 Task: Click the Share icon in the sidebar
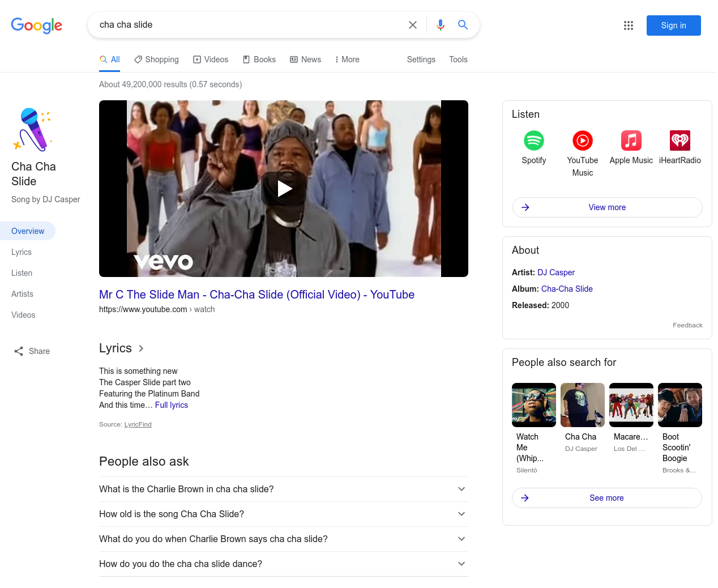click(19, 351)
